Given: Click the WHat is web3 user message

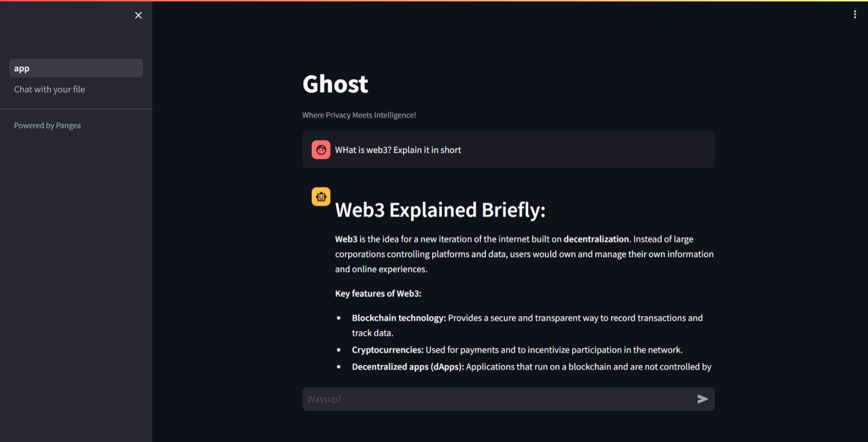Looking at the screenshot, I should pos(398,150).
